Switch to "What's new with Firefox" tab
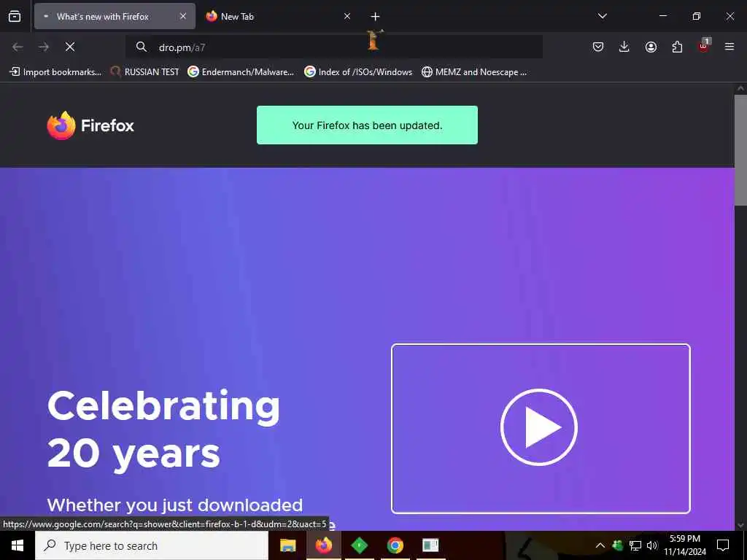This screenshot has width=747, height=560. tap(115, 16)
